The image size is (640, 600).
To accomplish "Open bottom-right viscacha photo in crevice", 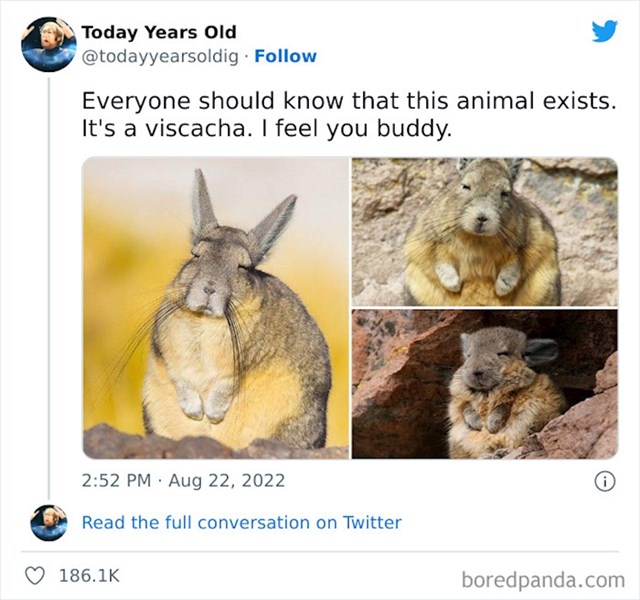I will click(485, 384).
